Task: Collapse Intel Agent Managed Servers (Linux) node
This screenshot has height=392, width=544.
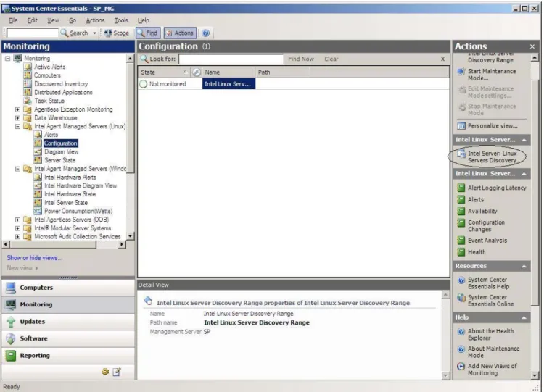Action: tap(17, 126)
